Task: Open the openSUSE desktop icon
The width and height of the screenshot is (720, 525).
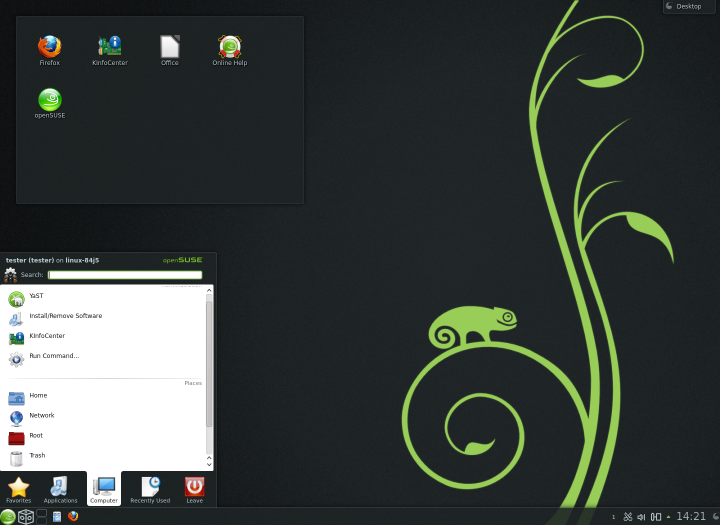Action: pos(49,101)
